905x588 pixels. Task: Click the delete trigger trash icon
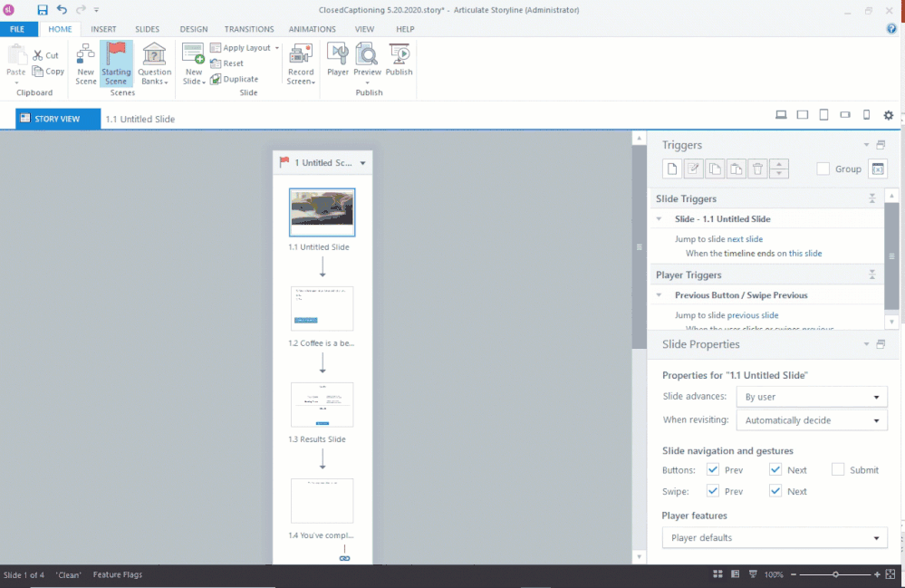tap(757, 169)
